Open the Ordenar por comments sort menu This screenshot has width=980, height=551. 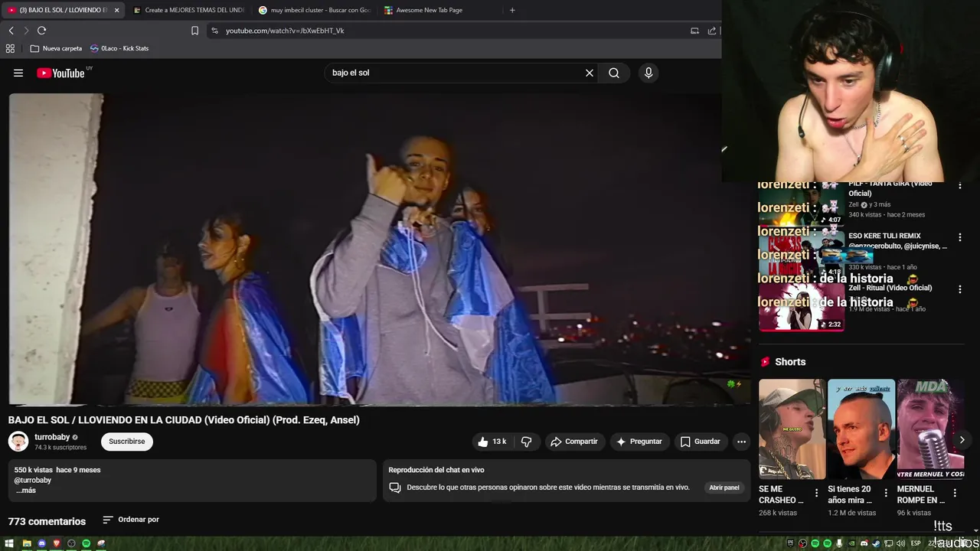coord(131,520)
